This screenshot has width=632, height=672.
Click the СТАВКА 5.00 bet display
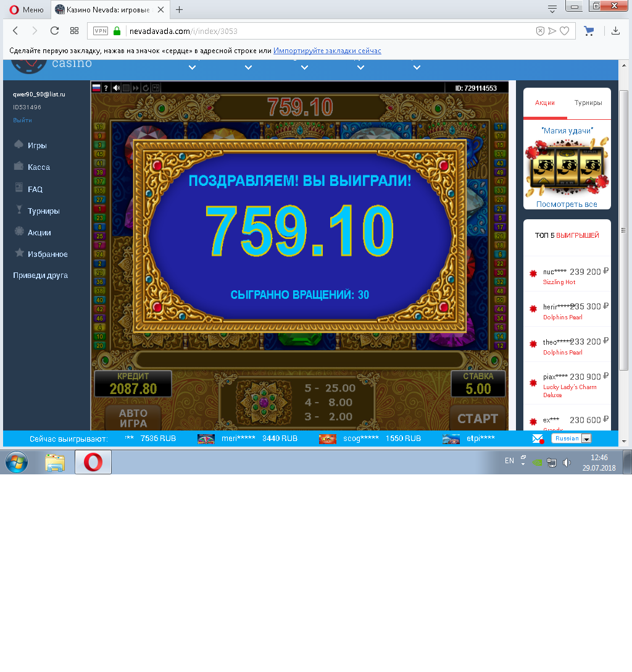tap(478, 384)
